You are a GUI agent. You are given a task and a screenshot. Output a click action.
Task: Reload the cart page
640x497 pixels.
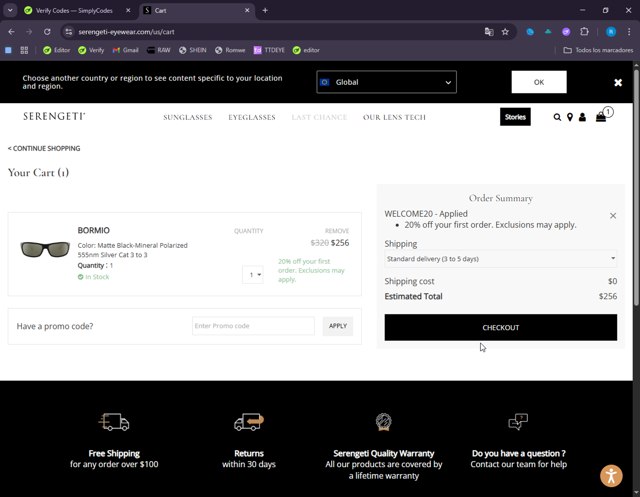(47, 32)
